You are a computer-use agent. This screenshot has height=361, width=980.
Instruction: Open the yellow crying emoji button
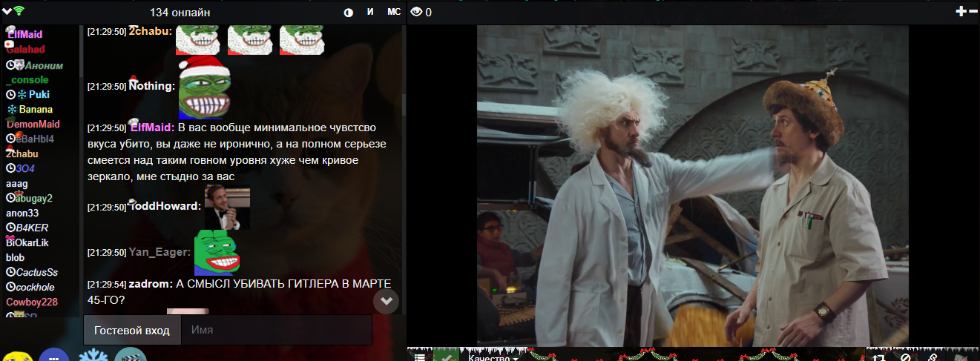(16, 356)
